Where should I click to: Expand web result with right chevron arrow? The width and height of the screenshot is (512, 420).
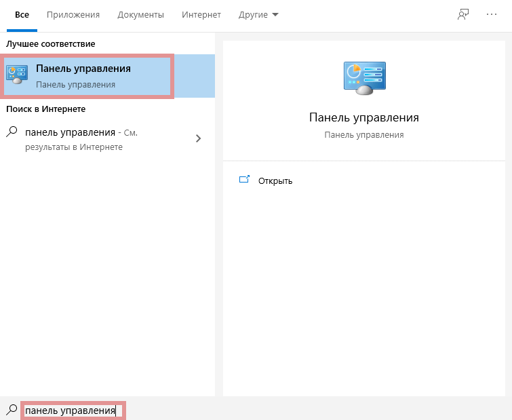coord(198,138)
